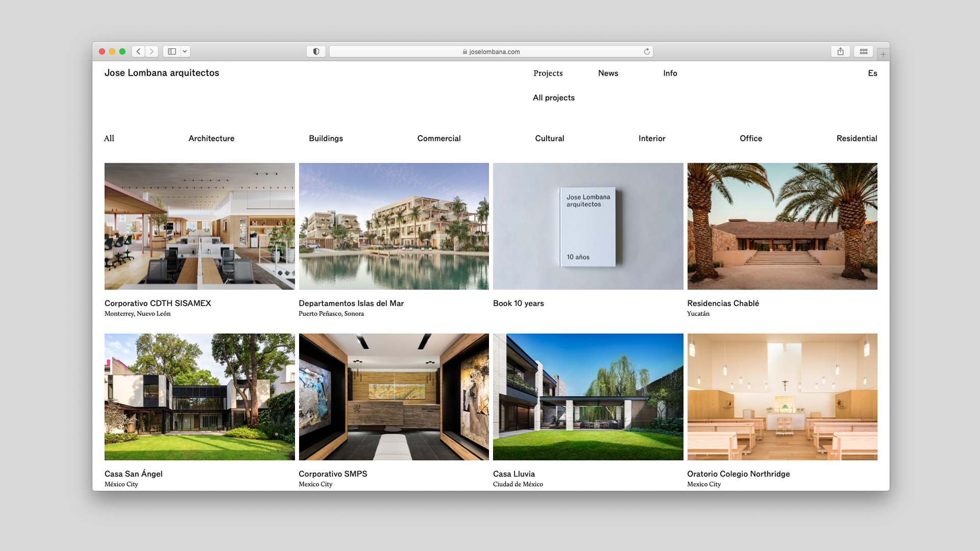This screenshot has width=980, height=551.
Task: Filter projects by Architecture
Action: point(211,139)
